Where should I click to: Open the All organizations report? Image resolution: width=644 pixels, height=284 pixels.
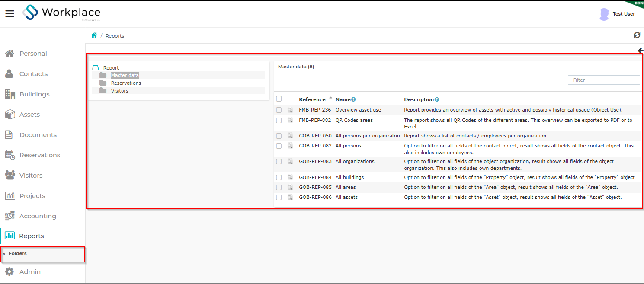point(355,161)
